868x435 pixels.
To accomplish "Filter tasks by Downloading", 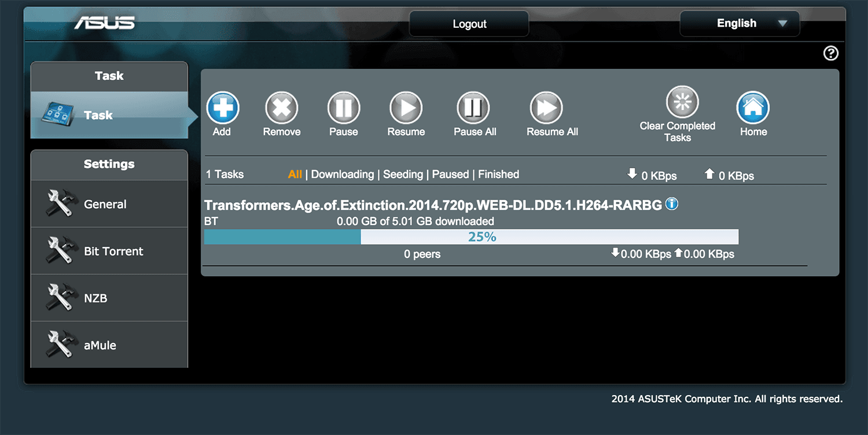I will pos(343,175).
